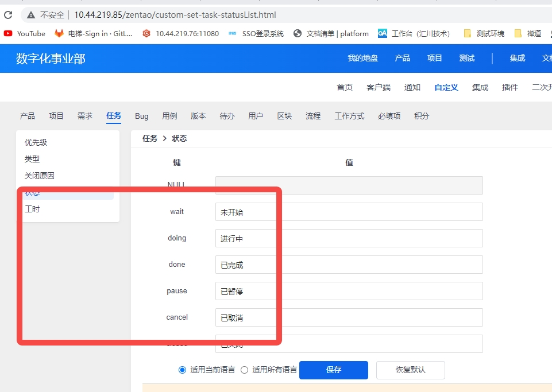Viewport: 552px width, 392px height.
Task: Open the YouTube bookmark icon
Action: tap(8, 33)
